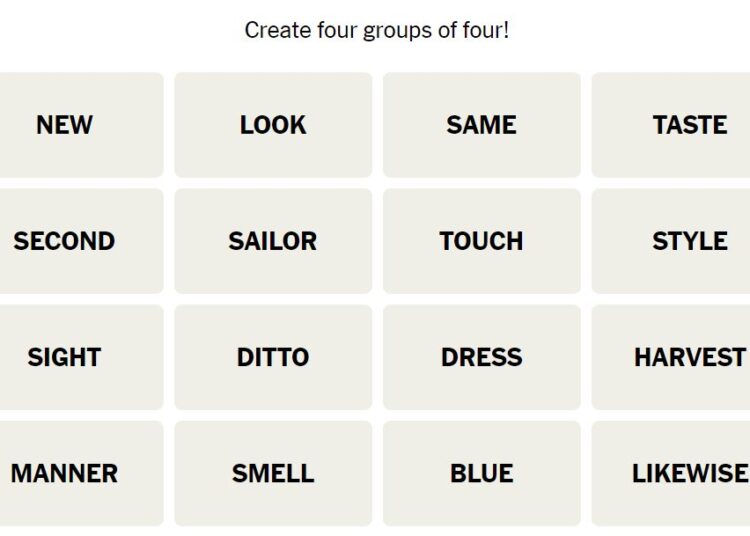Viewport: 750px width, 536px height.
Task: Select the BLUE tile
Action: [x=482, y=473]
